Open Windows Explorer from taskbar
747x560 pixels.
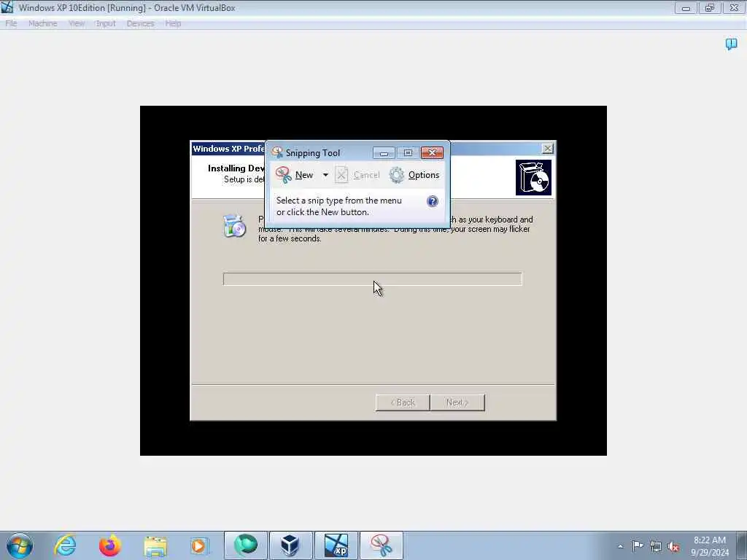pyautogui.click(x=155, y=545)
